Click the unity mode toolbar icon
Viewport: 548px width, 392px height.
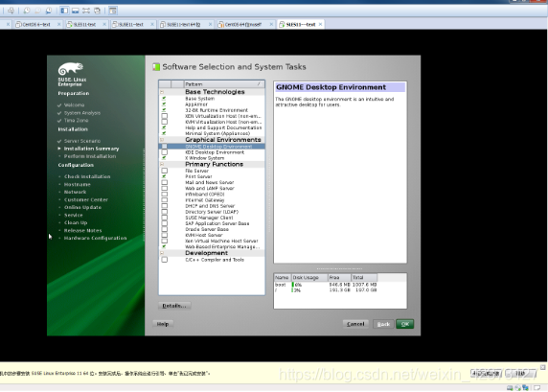click(x=97, y=11)
